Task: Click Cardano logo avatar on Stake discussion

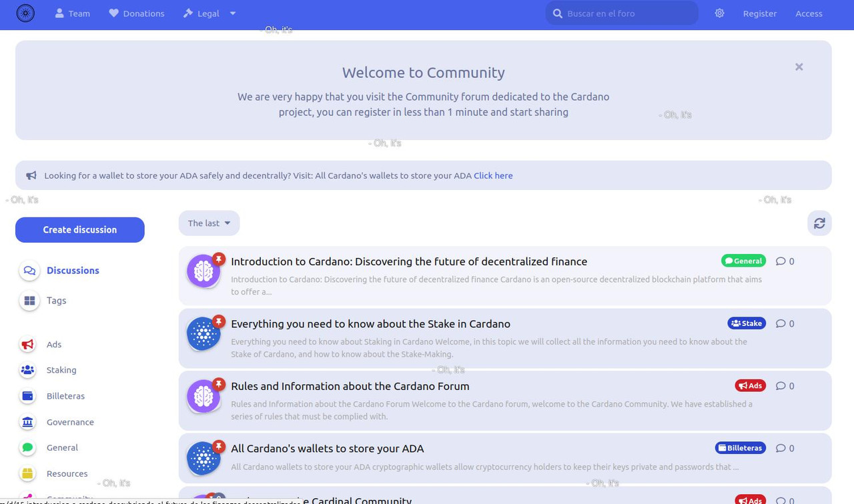Action: 203,333
